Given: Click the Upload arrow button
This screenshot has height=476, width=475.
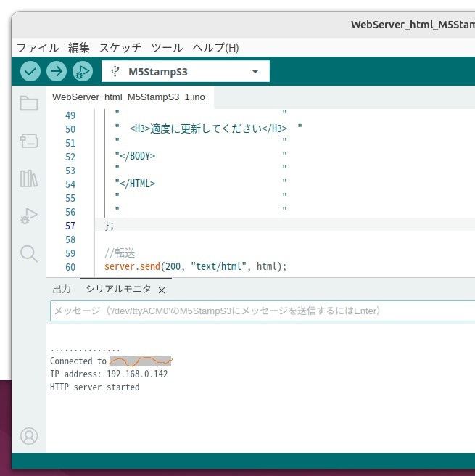Looking at the screenshot, I should pos(57,71).
